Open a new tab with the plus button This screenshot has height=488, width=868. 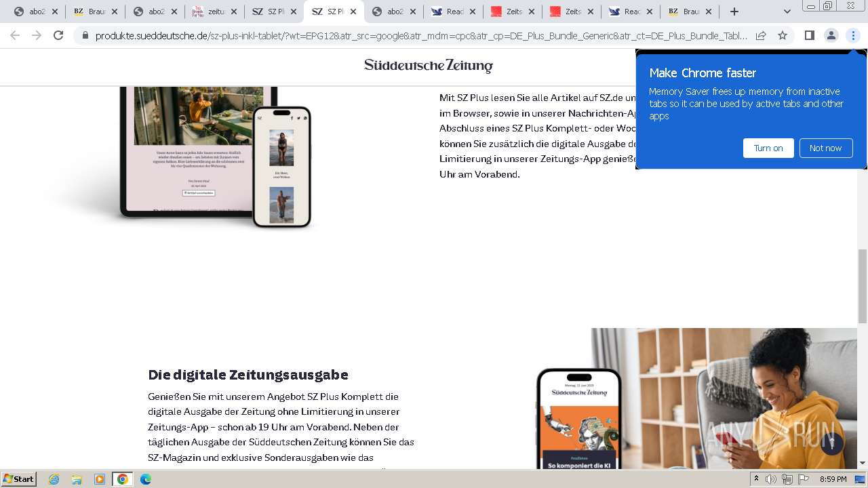[x=734, y=12]
